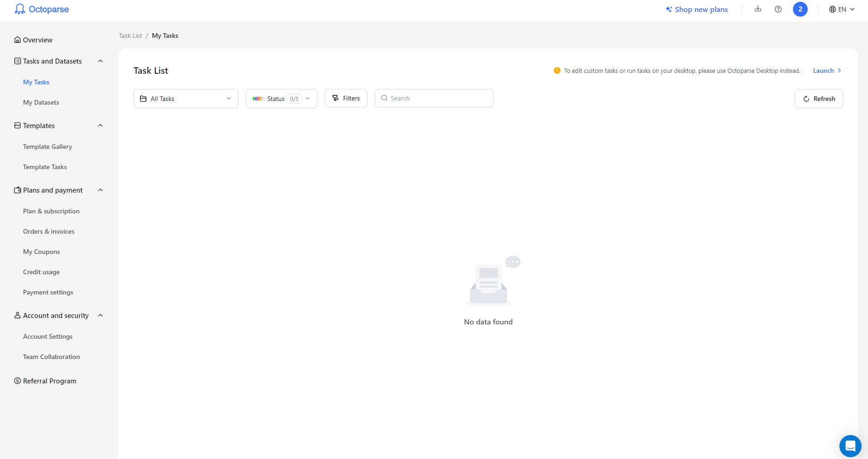Collapse the Tasks and Datasets section
This screenshot has height=459, width=868.
click(x=100, y=61)
